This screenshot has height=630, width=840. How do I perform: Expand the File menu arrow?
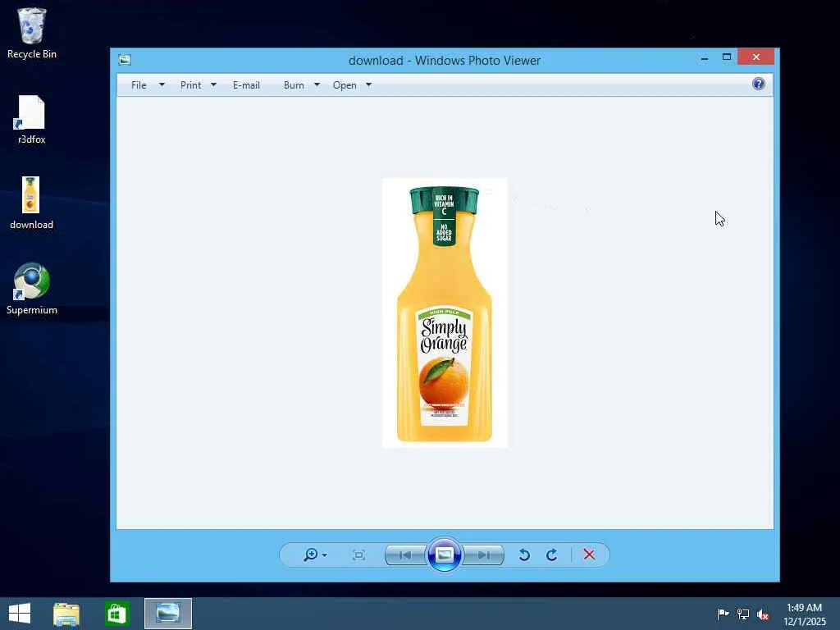pyautogui.click(x=162, y=84)
